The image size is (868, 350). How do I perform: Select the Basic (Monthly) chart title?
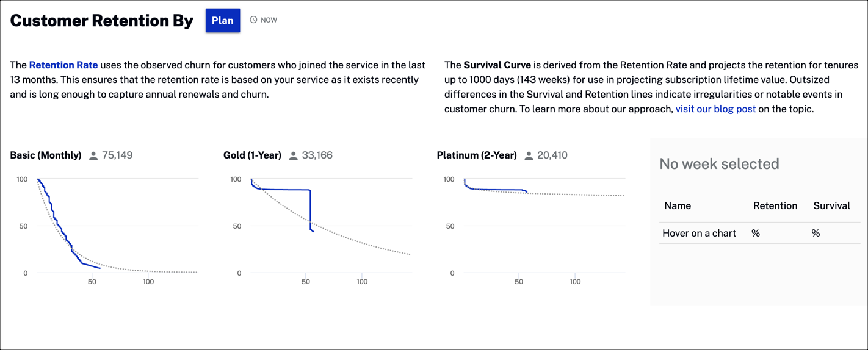pyautogui.click(x=46, y=155)
